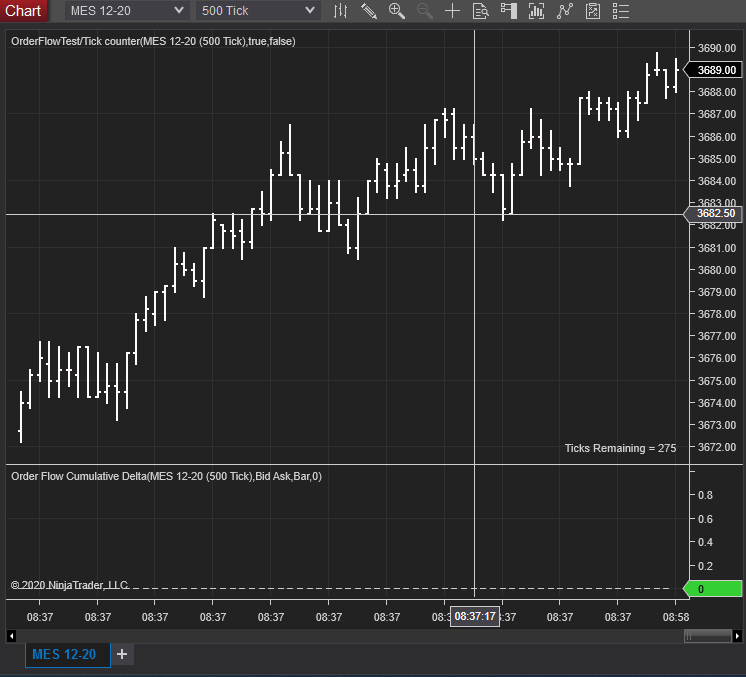Click the horizontal scrollbar thumb
Image resolution: width=746 pixels, height=677 pixels.
pos(708,636)
